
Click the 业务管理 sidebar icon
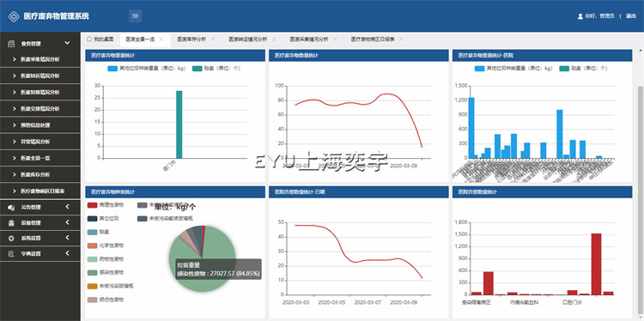11,43
